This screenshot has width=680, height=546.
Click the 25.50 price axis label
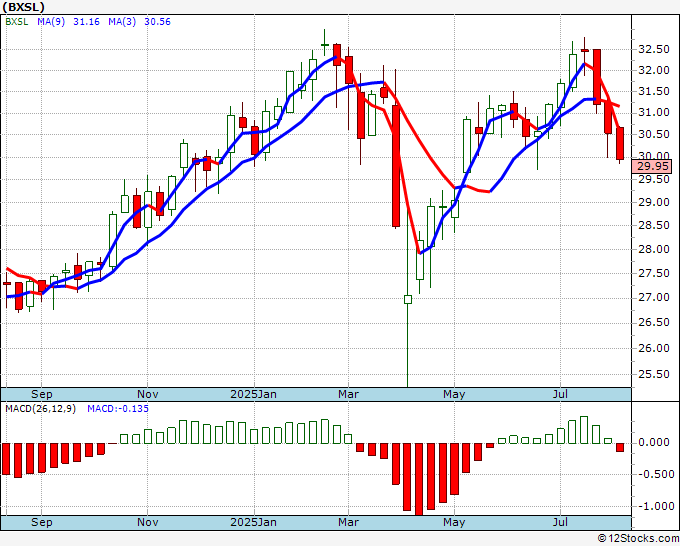[654, 374]
